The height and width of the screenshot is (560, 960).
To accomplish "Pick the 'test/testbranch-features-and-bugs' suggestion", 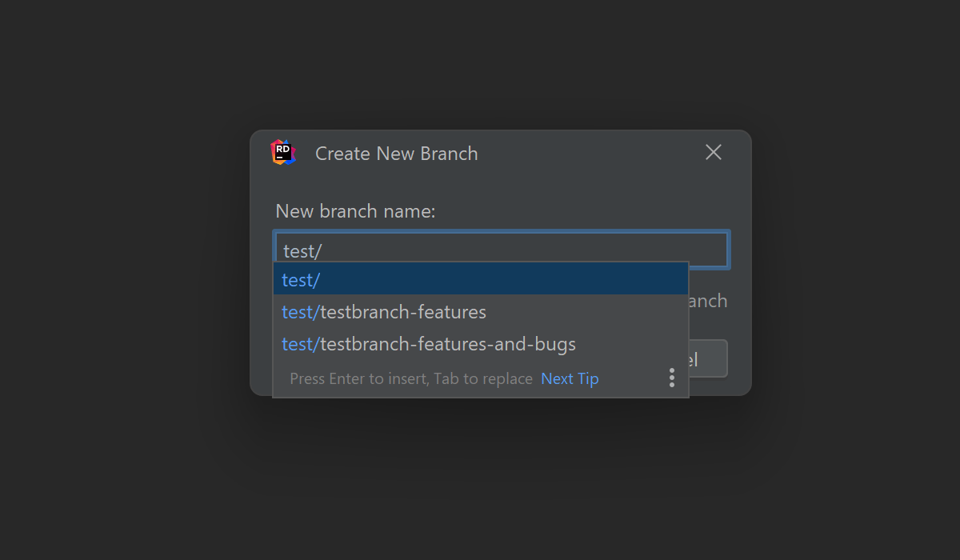I will point(429,344).
